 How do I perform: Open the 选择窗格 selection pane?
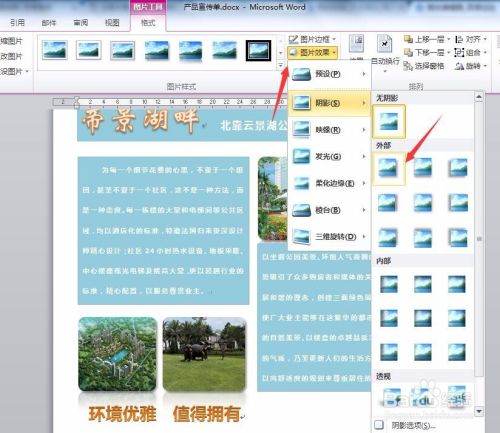point(424,66)
